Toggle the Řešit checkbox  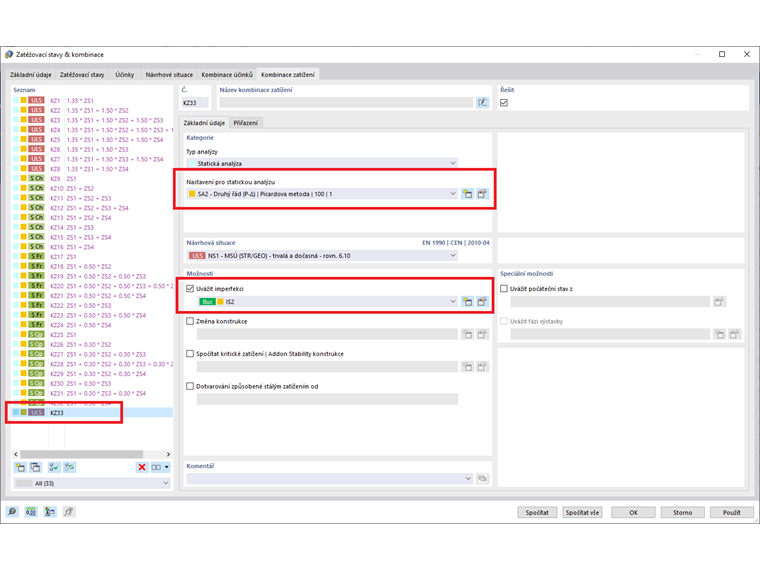pos(504,102)
